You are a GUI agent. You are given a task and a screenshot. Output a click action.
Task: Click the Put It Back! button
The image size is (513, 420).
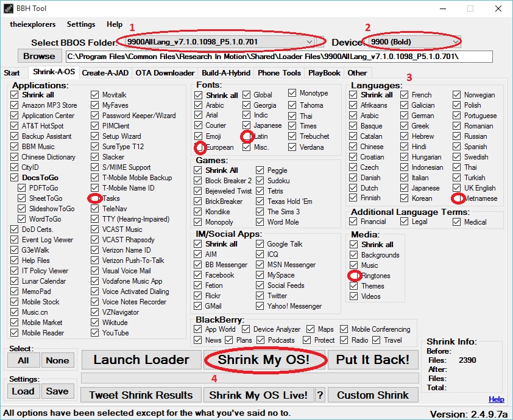pos(373,360)
